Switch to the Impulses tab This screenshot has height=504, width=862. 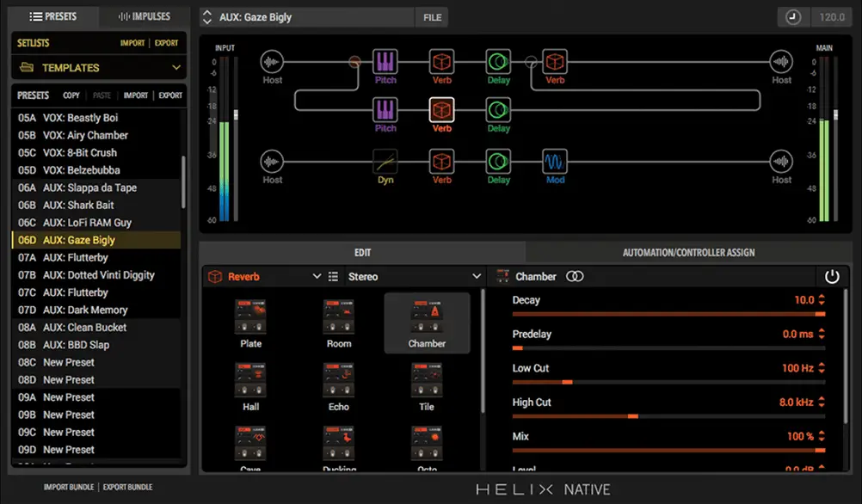pyautogui.click(x=144, y=16)
